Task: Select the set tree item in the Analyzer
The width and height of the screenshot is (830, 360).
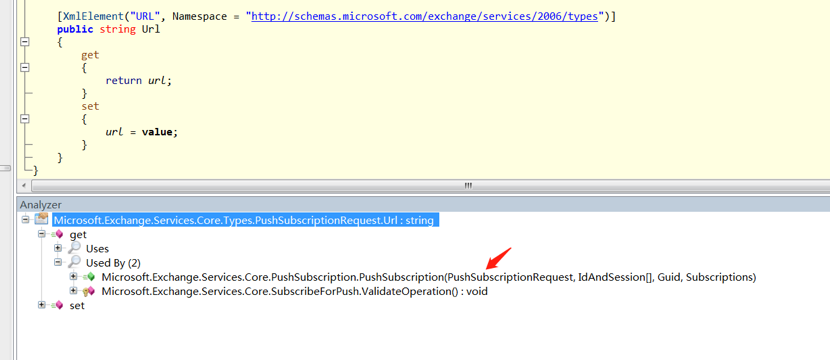Action: [77, 305]
